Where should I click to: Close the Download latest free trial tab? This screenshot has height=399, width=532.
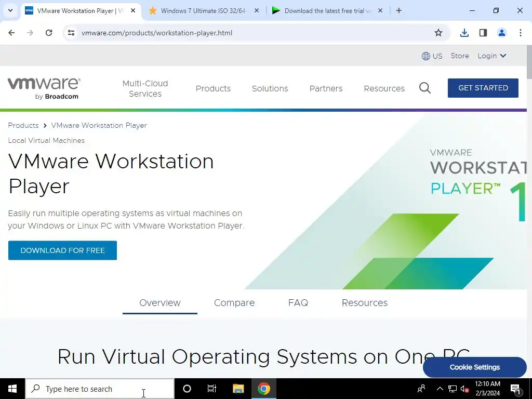[x=380, y=10]
